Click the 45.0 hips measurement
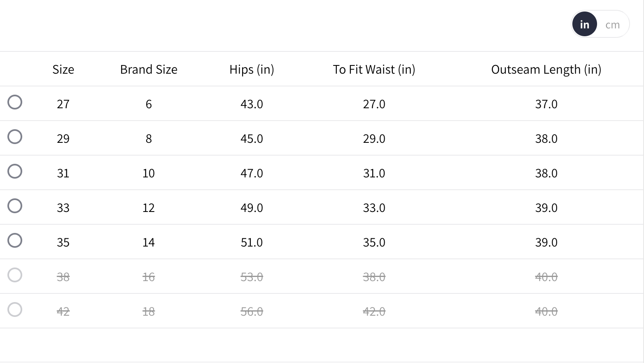This screenshot has width=644, height=363. [252, 139]
